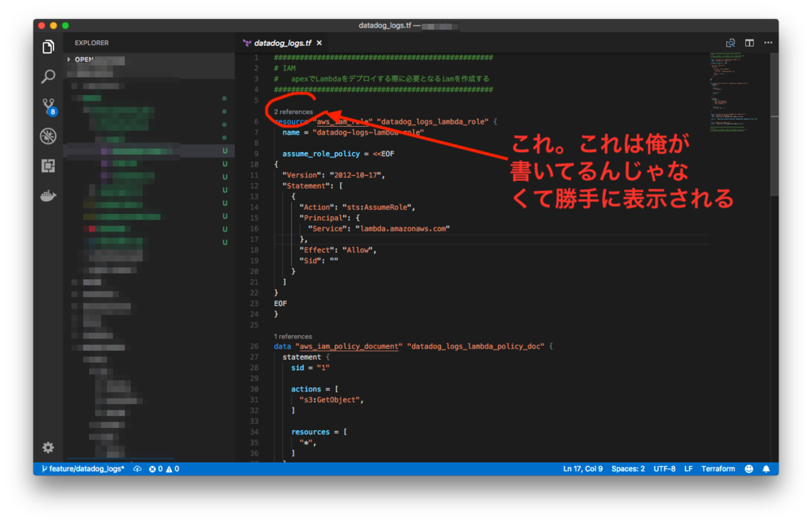Close the datadog_logs.tf tab

[320, 43]
